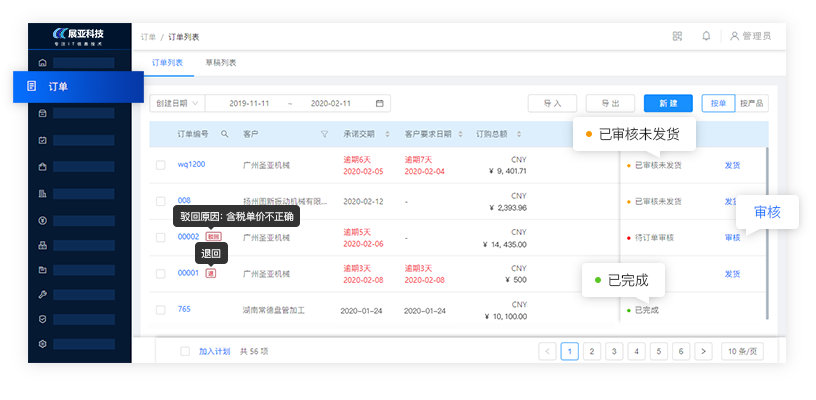Viewport: 816px width, 400px height.
Task: Open the yen currency sidebar icon
Action: tap(43, 221)
